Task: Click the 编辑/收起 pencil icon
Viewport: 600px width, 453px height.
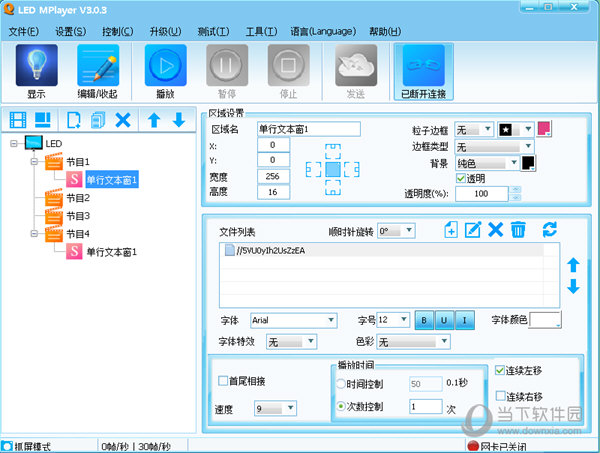Action: [98, 65]
